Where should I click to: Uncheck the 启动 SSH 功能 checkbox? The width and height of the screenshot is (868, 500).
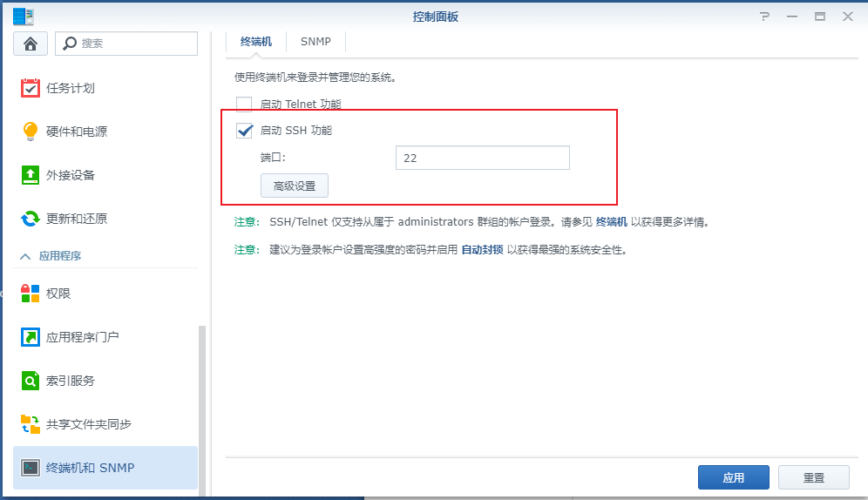[244, 131]
